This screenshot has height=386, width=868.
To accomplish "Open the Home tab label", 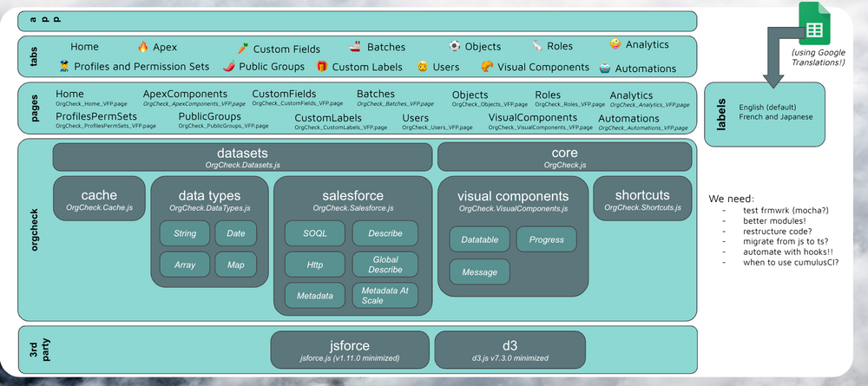I will [85, 47].
